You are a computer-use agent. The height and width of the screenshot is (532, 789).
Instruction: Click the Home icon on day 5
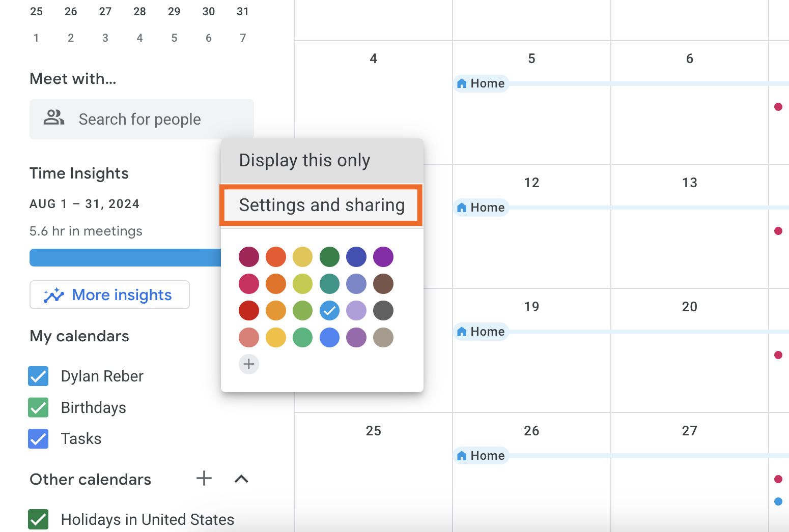[462, 83]
